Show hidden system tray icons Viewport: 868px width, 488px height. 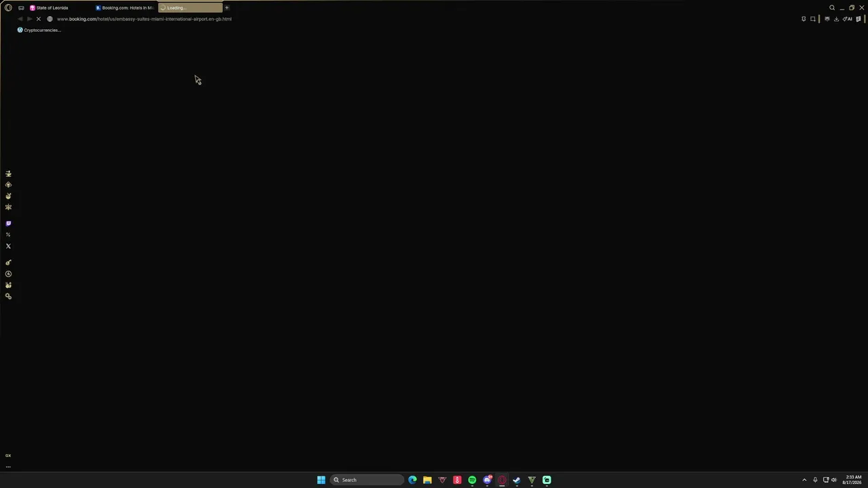tap(804, 480)
